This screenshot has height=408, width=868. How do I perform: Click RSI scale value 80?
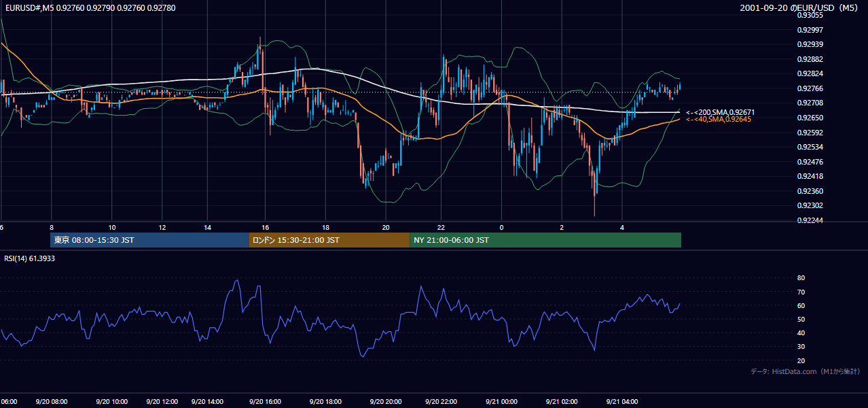tap(801, 278)
